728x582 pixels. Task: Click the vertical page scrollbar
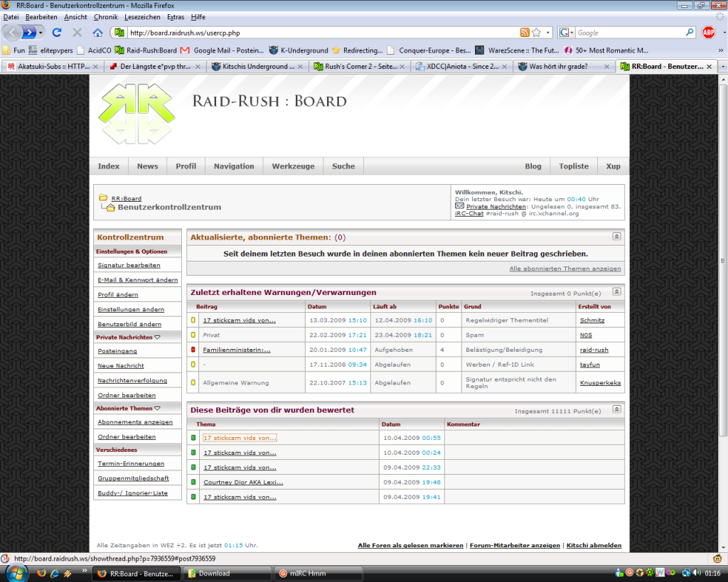(x=723, y=260)
